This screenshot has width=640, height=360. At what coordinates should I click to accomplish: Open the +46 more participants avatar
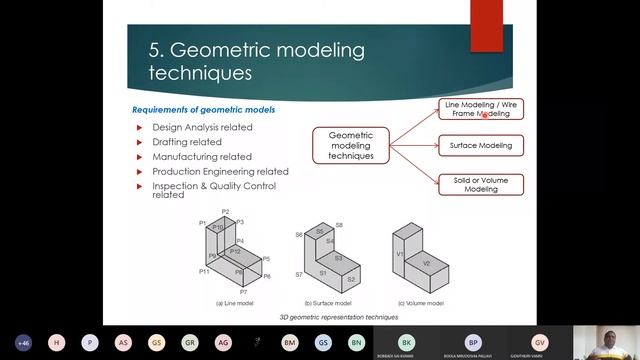23,343
